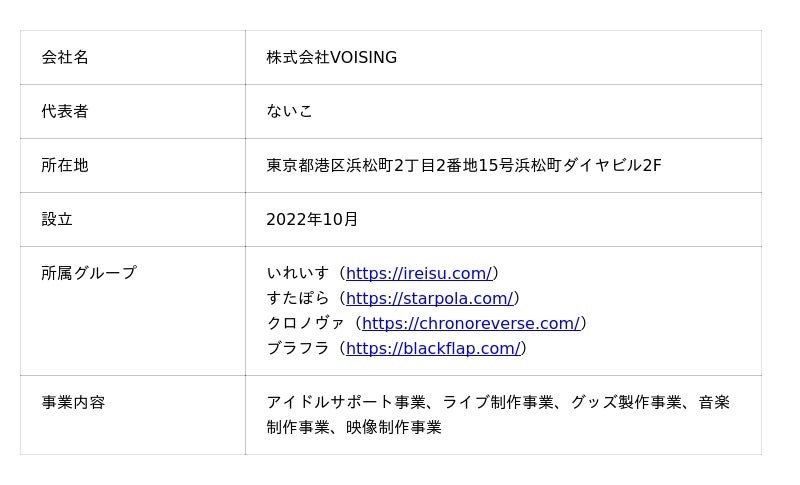Click the ないこ representative name
The image size is (800, 485).
[x=289, y=111]
